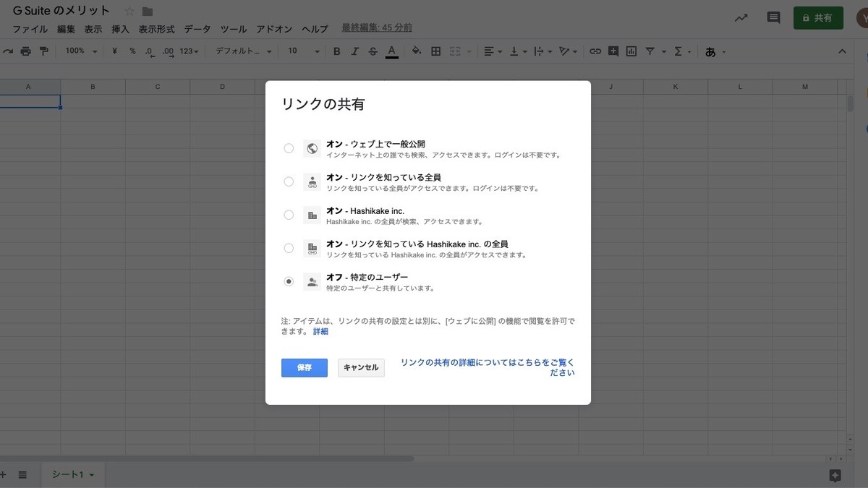Select the public on the web option
Screen dimensions: 868x488
(289, 148)
